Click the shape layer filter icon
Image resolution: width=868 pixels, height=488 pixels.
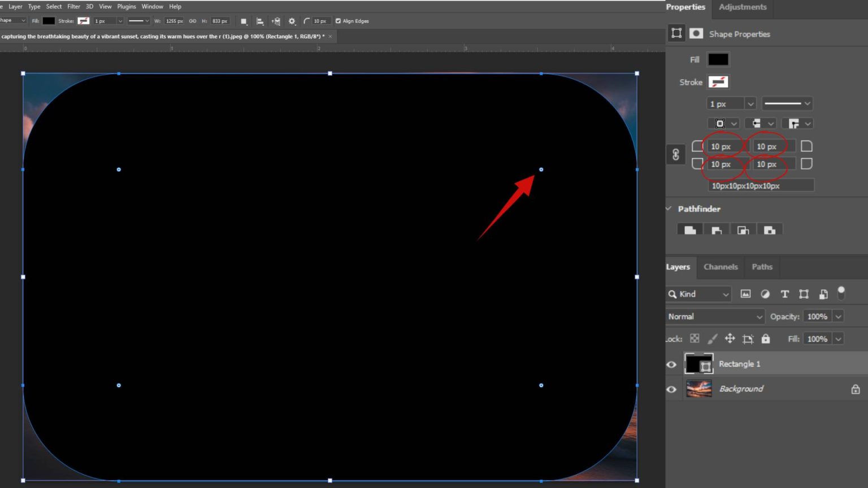pos(804,294)
